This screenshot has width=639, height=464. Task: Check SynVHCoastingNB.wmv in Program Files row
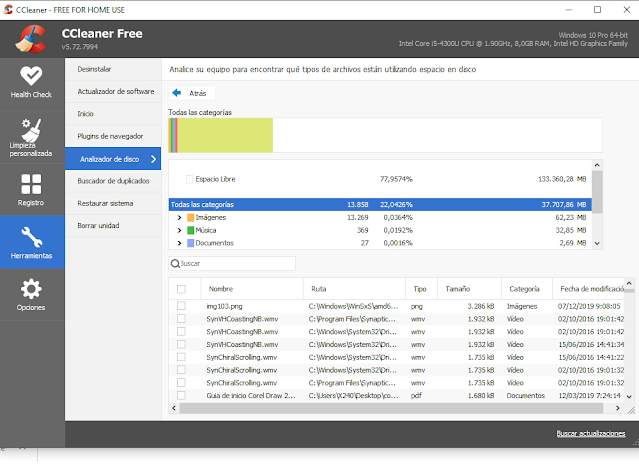click(x=181, y=319)
